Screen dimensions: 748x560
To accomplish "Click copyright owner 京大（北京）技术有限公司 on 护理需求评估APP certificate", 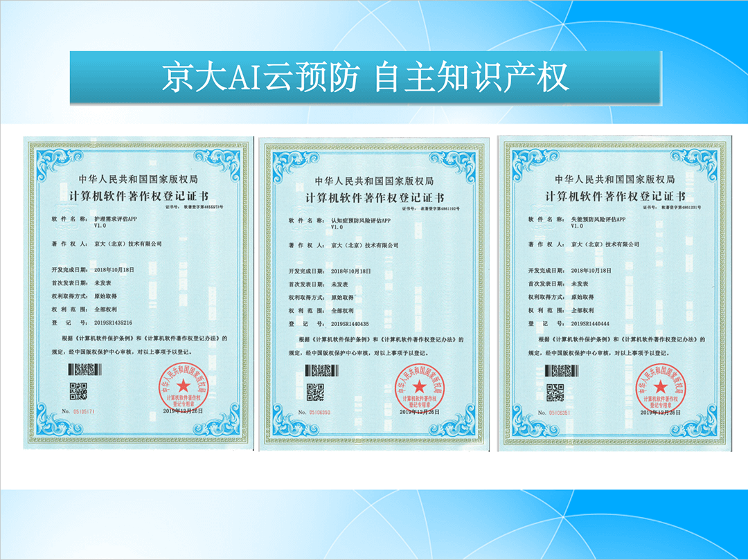I will [x=128, y=244].
